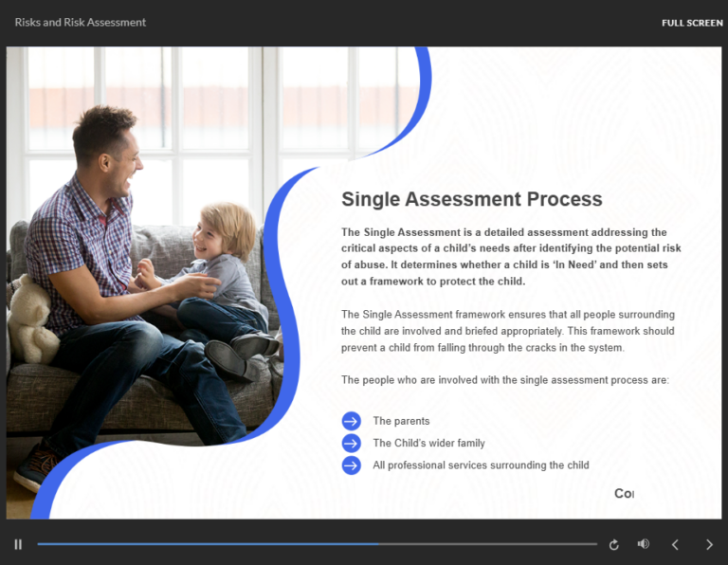Image resolution: width=728 pixels, height=565 pixels.
Task: Click the arrow icon beside The parents
Action: [352, 421]
